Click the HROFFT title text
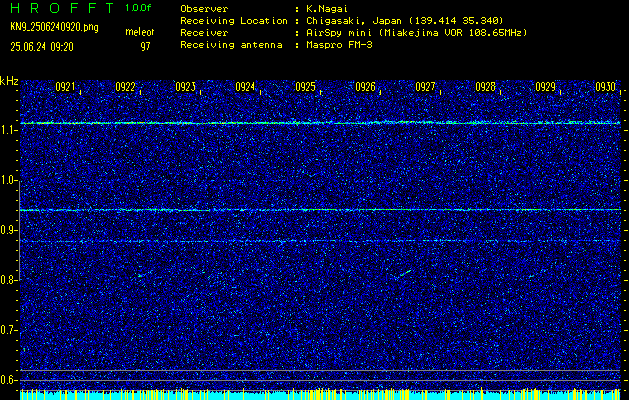This screenshot has height=400, width=629. (x=62, y=8)
